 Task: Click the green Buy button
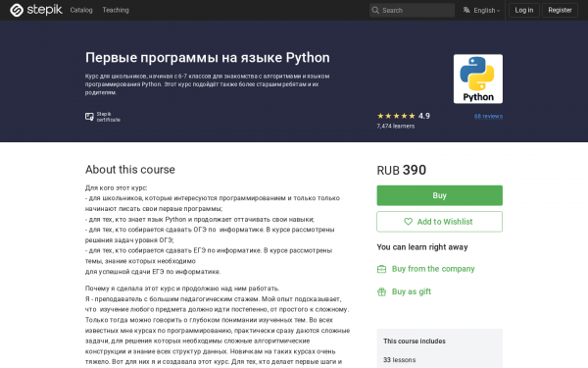439,195
